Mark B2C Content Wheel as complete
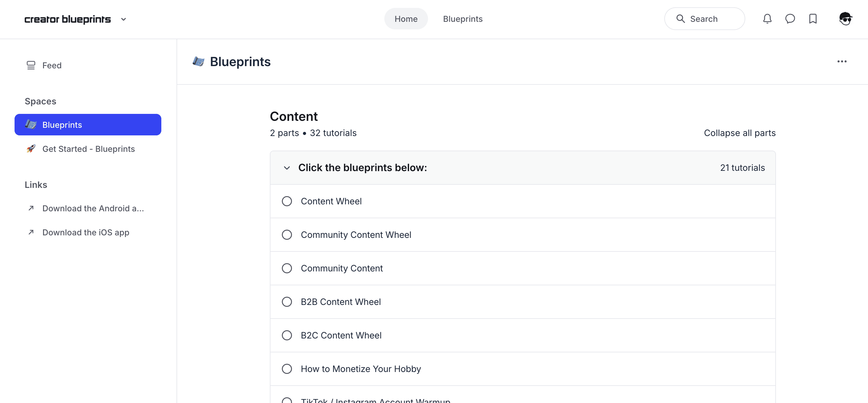The image size is (868, 403). pyautogui.click(x=287, y=335)
